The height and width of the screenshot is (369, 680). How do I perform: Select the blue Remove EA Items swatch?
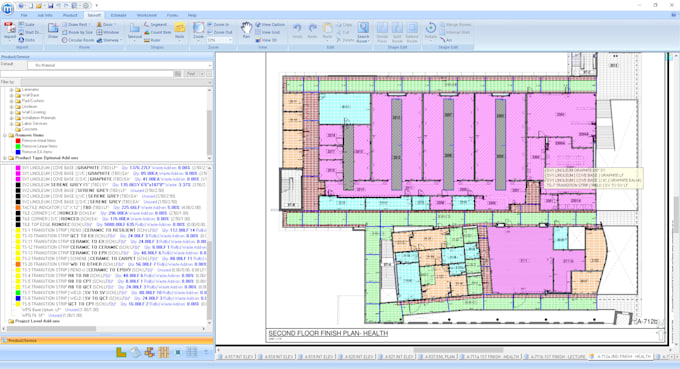pyautogui.click(x=18, y=152)
